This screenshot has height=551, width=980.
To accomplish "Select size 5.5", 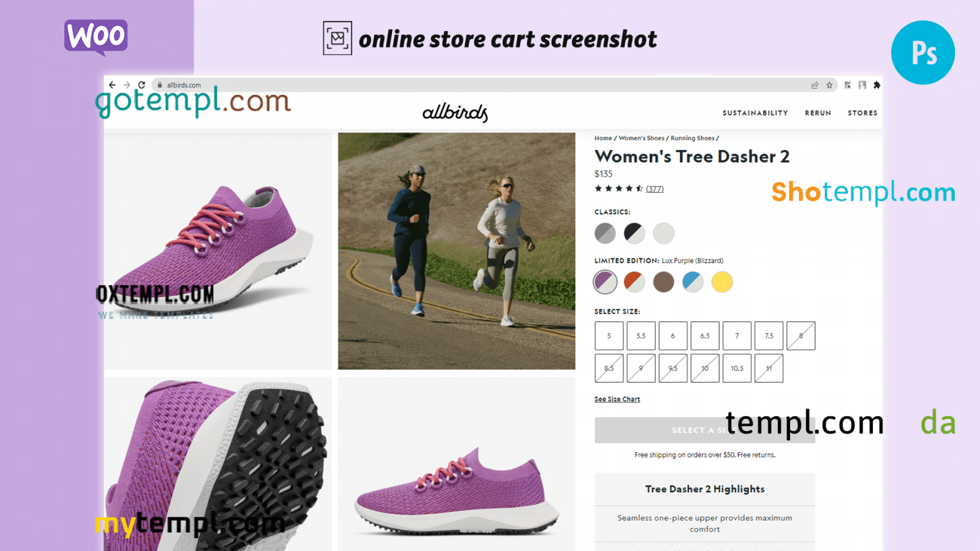I will click(x=641, y=336).
